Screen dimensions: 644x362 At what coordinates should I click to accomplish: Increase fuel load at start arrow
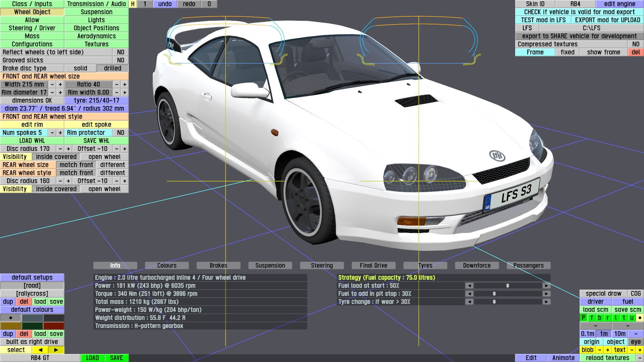[546, 286]
